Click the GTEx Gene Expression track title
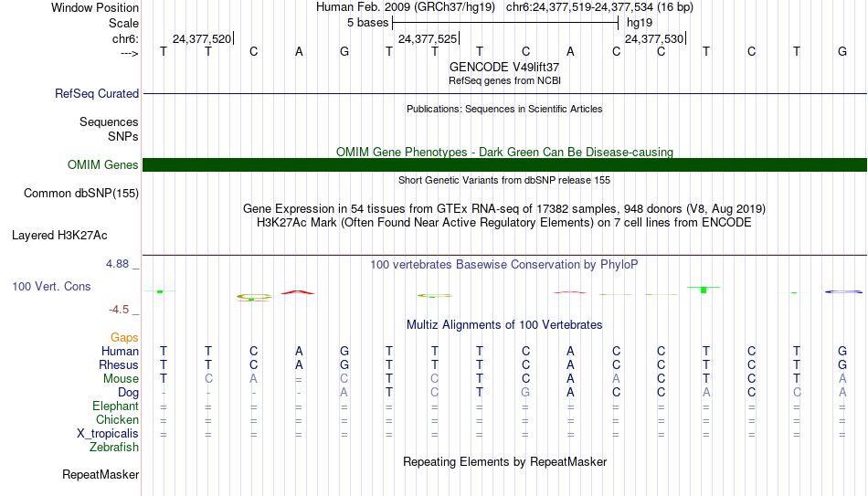Image resolution: width=868 pixels, height=496 pixels. click(504, 208)
